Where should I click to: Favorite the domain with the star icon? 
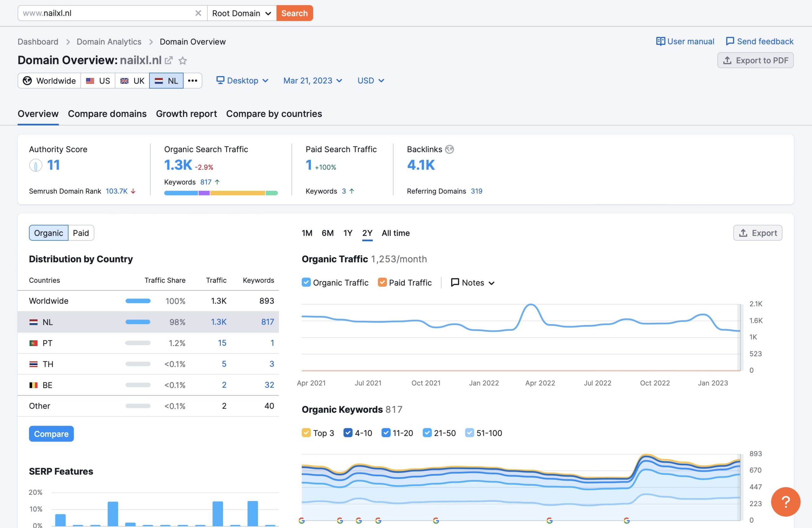click(183, 60)
